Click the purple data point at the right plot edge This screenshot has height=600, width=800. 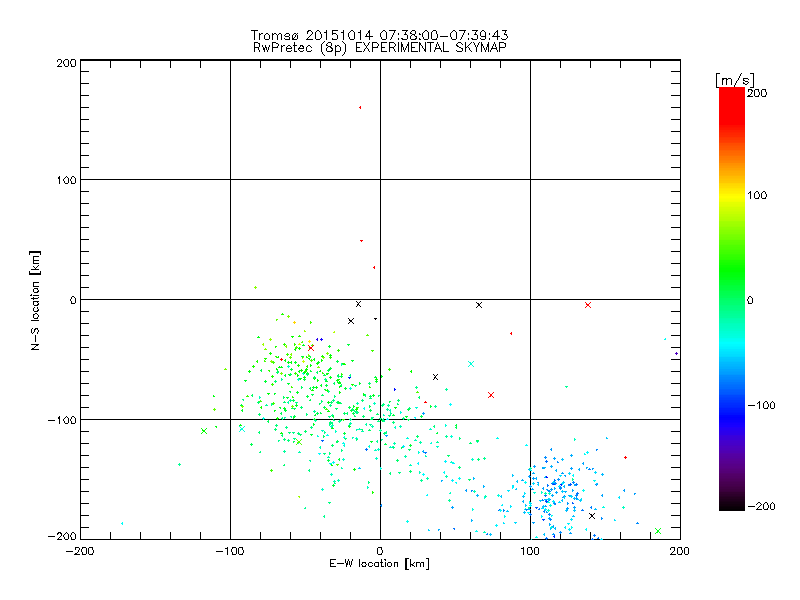(677, 354)
